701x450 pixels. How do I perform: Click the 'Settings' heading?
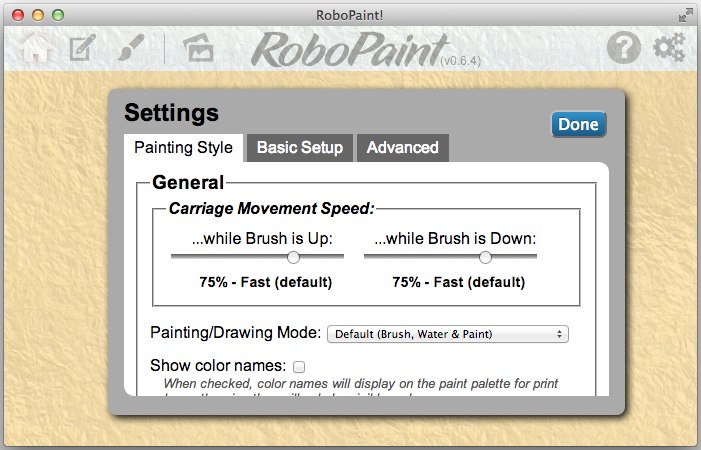tap(172, 112)
